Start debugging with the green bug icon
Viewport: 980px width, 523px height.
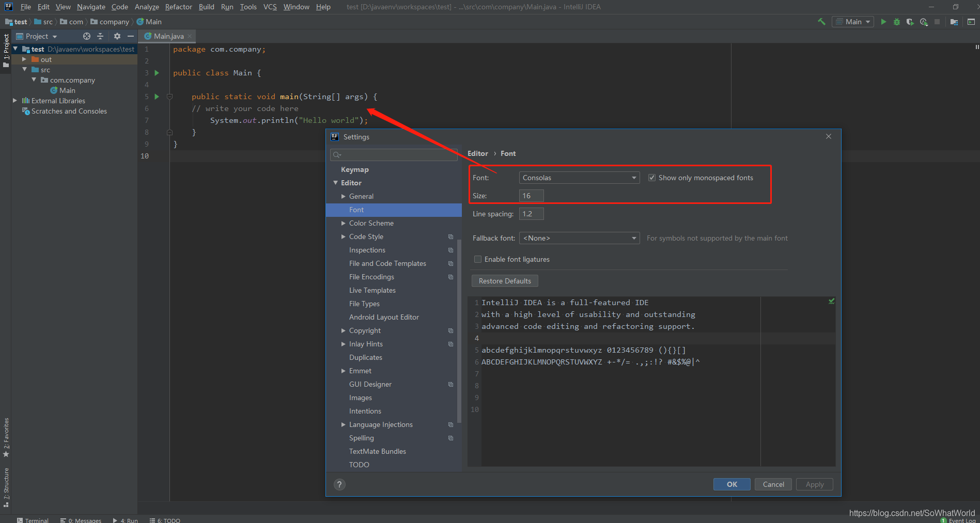click(897, 22)
